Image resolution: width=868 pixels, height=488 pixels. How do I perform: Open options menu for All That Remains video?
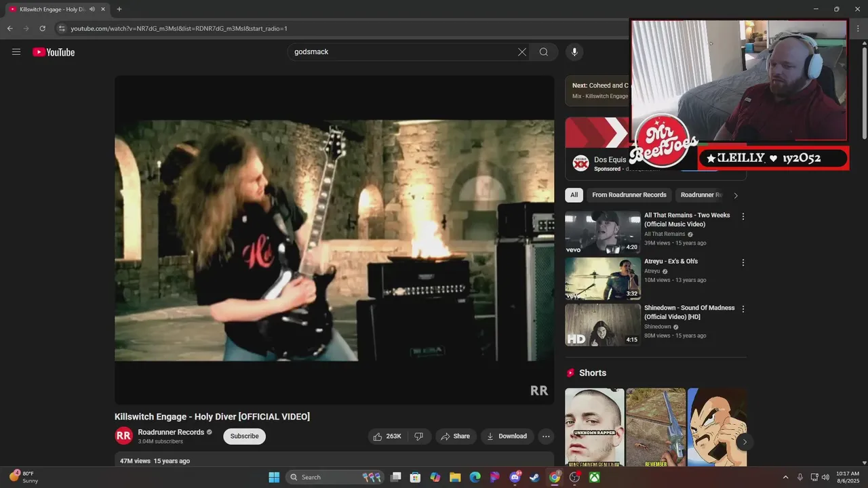[743, 217]
